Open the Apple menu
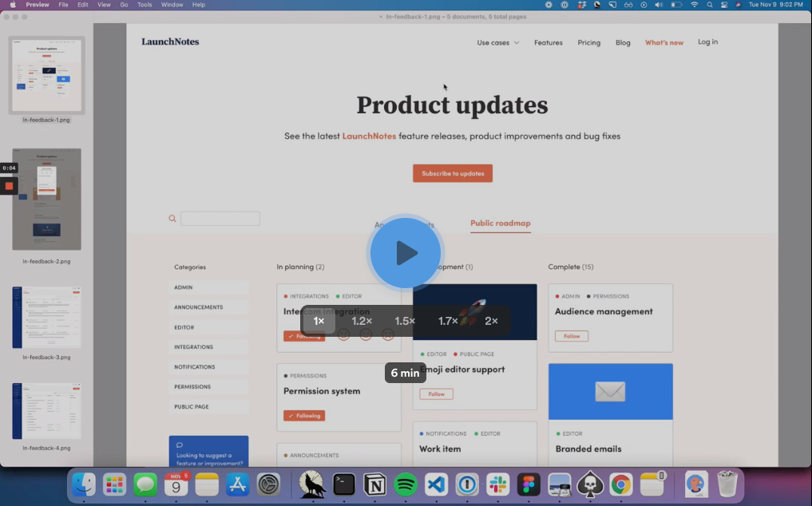The width and height of the screenshot is (812, 506). click(13, 5)
